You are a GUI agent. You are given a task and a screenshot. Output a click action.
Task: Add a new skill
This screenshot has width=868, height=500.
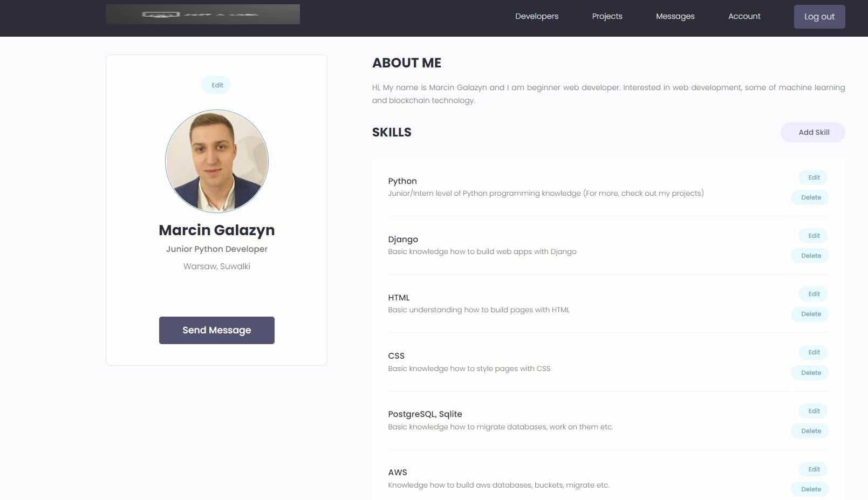click(812, 132)
